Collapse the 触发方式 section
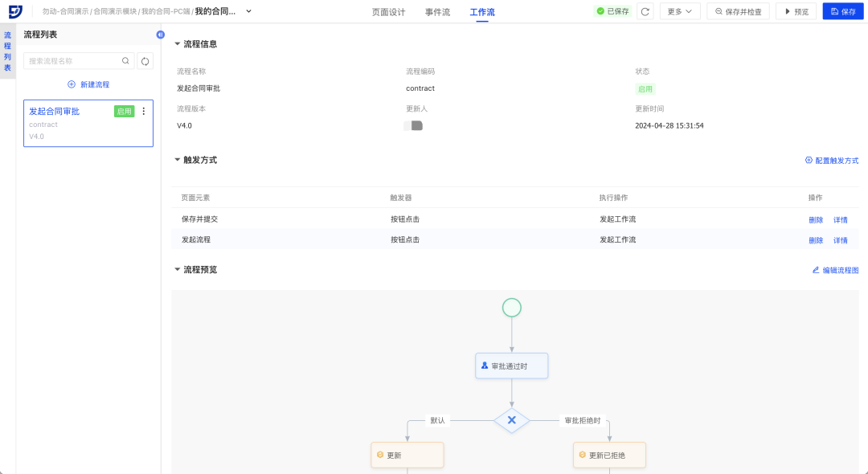Screen dimensions: 868x474 pyautogui.click(x=178, y=160)
